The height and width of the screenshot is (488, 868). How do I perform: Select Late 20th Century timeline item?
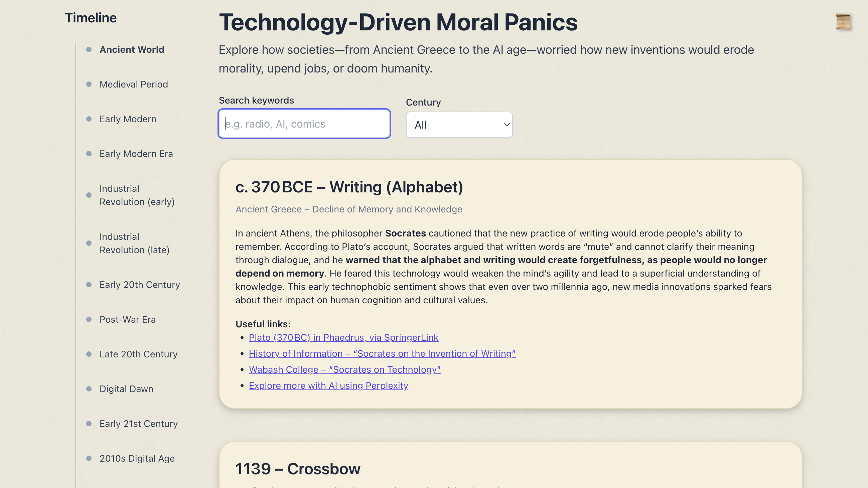[138, 354]
